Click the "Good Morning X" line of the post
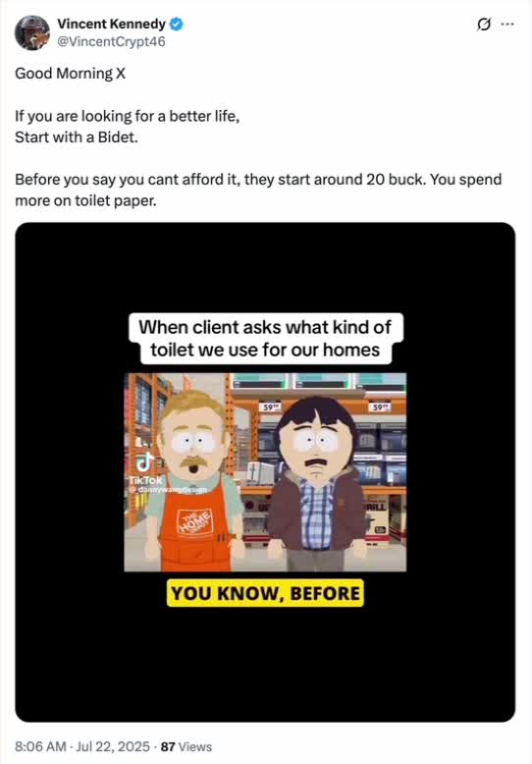This screenshot has height=764, width=532. tap(70, 74)
